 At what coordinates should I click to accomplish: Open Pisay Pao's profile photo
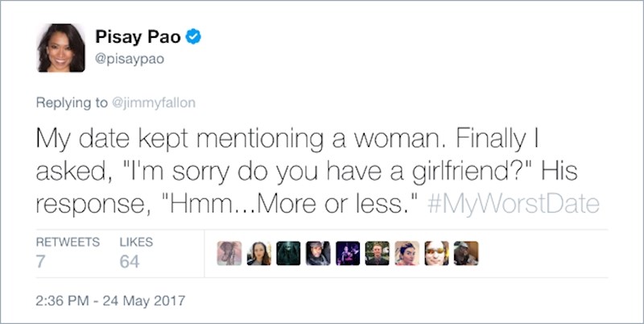click(x=61, y=48)
